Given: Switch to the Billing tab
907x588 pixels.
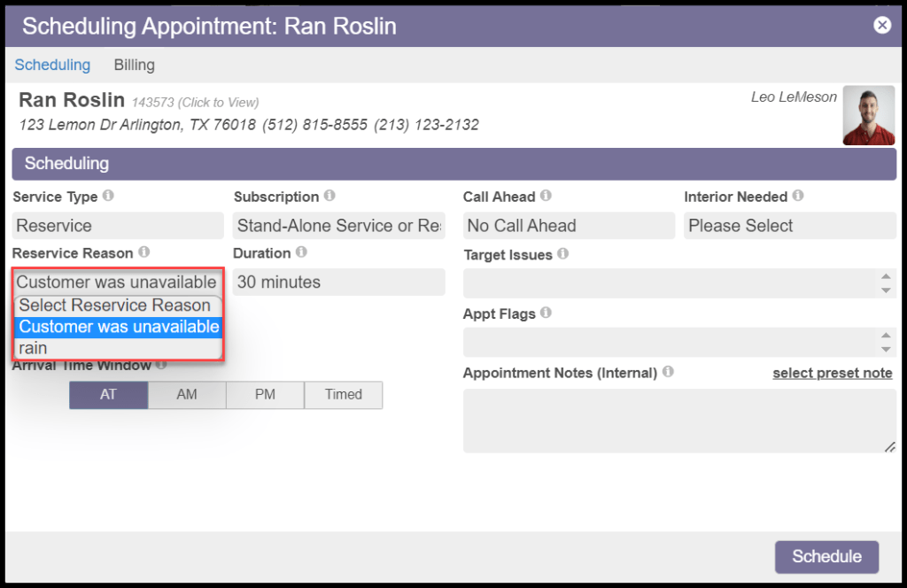Looking at the screenshot, I should [x=135, y=65].
